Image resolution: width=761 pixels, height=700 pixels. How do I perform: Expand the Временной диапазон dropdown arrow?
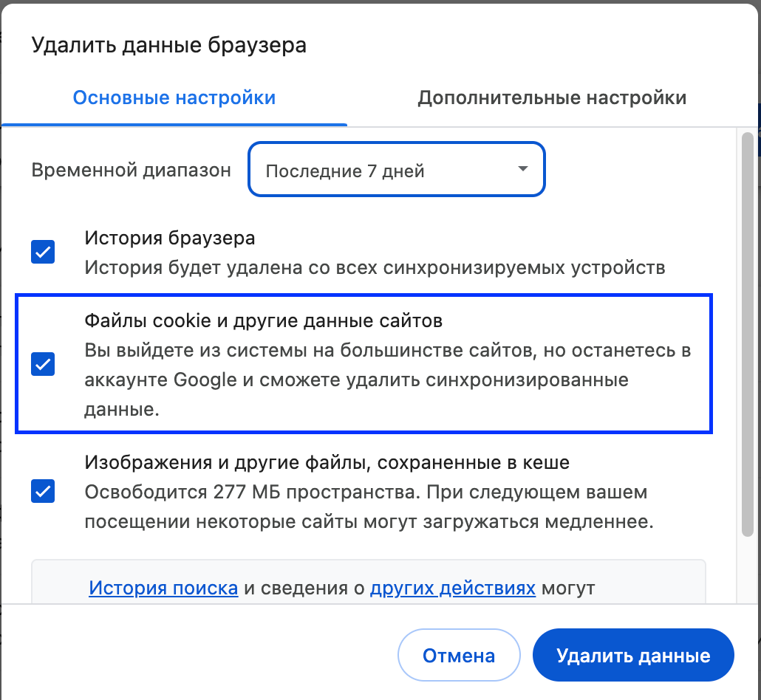pyautogui.click(x=523, y=169)
